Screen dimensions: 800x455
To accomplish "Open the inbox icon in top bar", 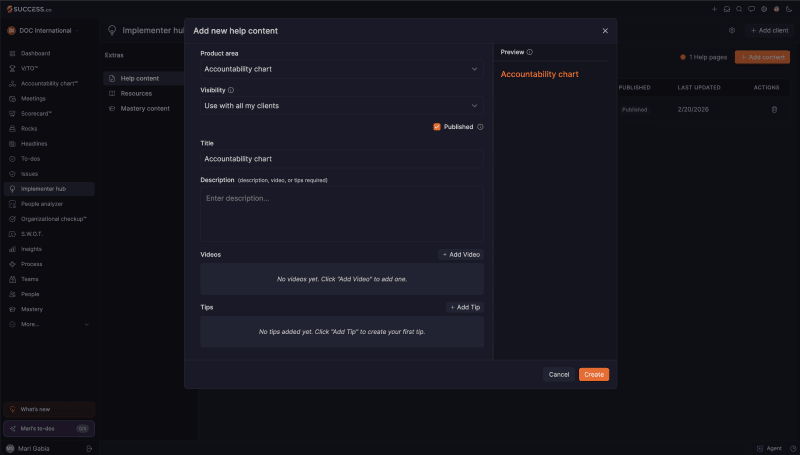I will [727, 9].
